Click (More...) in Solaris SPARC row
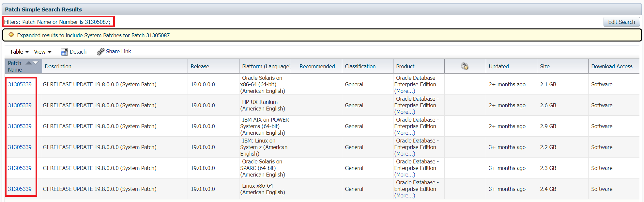This screenshot has width=644, height=202. (405, 175)
